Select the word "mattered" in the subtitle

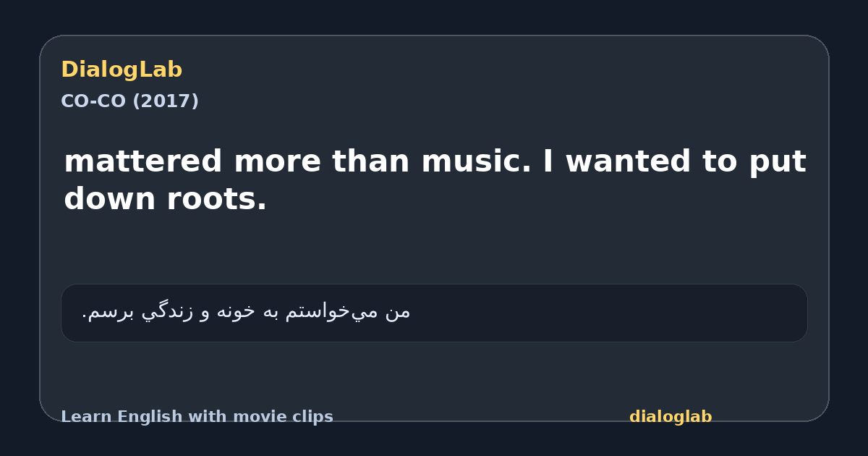143,161
